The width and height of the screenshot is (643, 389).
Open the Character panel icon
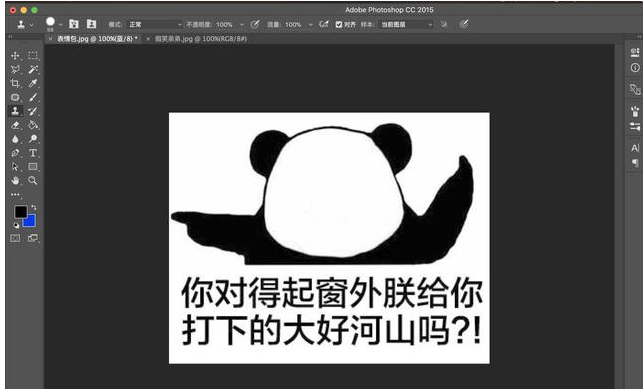pos(635,148)
